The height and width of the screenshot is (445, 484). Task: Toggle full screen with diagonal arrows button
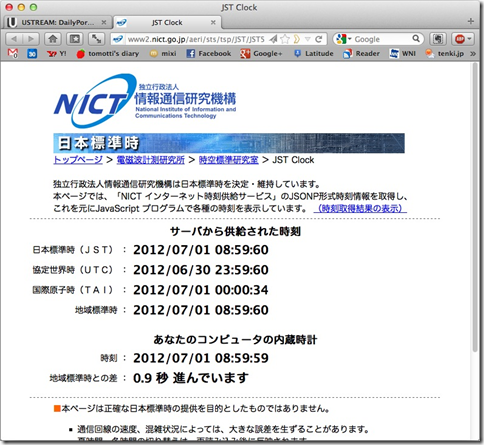pyautogui.click(x=97, y=39)
